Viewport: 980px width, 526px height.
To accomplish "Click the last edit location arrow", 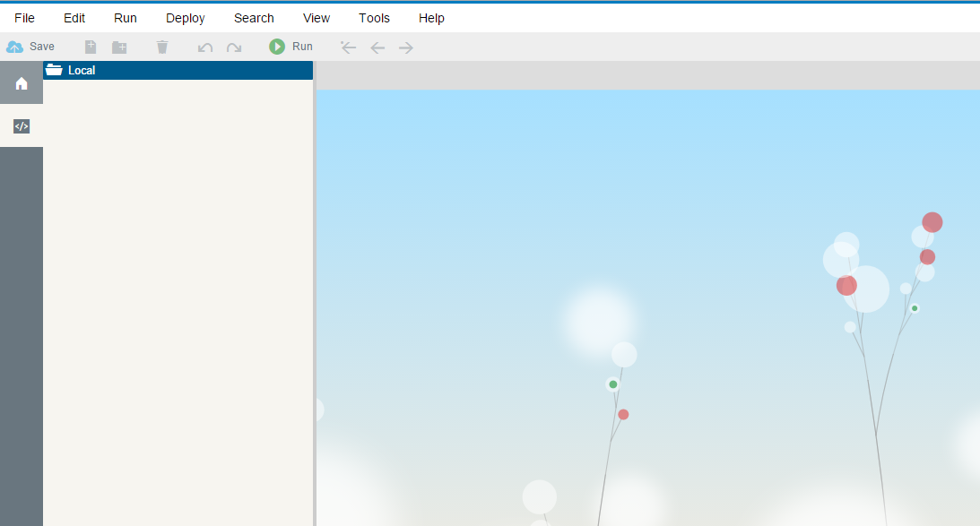I will pos(348,47).
